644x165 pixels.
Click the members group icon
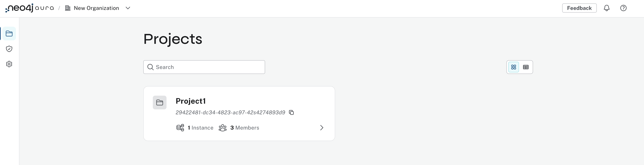pyautogui.click(x=222, y=128)
